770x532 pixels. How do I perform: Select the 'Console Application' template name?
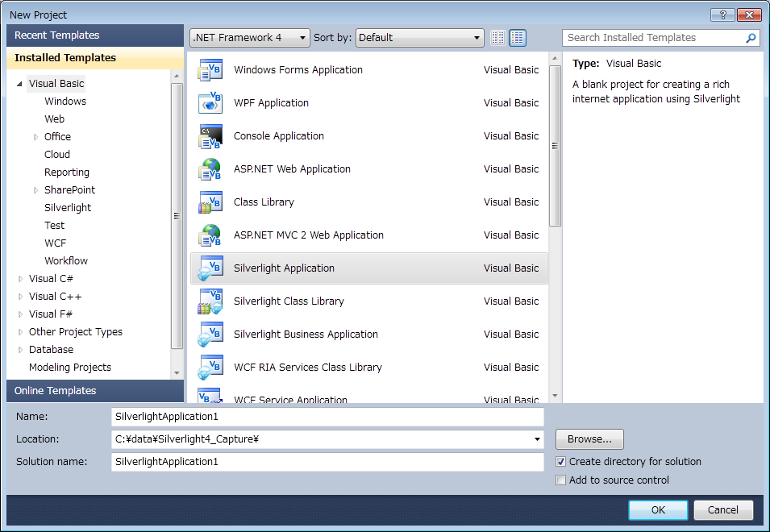[279, 136]
